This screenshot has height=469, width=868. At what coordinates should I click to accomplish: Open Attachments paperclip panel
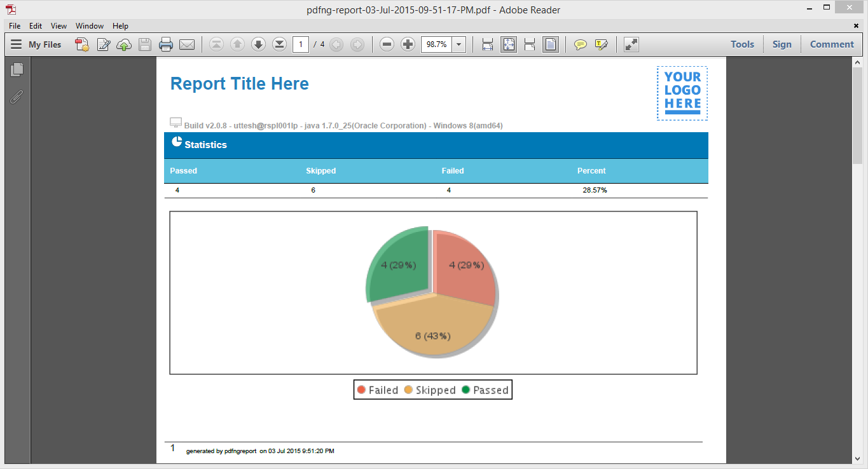[17, 97]
